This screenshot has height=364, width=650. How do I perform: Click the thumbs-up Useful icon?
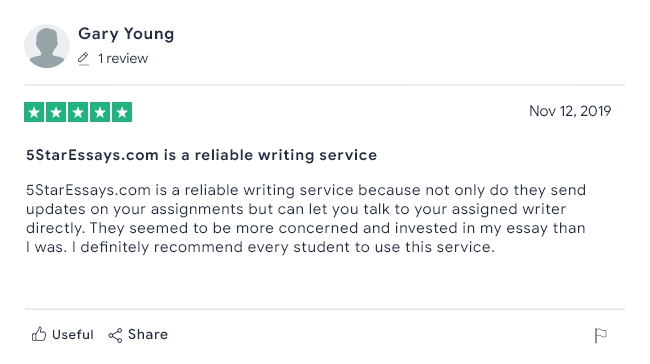coord(39,334)
